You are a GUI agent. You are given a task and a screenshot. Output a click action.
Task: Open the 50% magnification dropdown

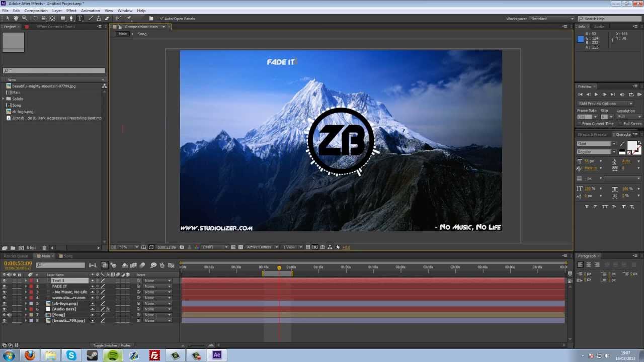(129, 247)
